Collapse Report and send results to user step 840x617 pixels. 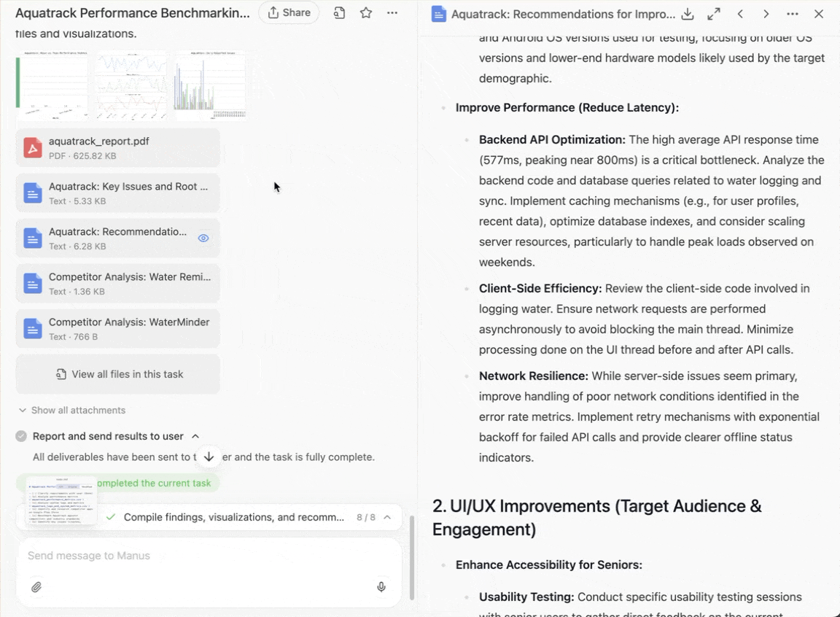click(195, 437)
